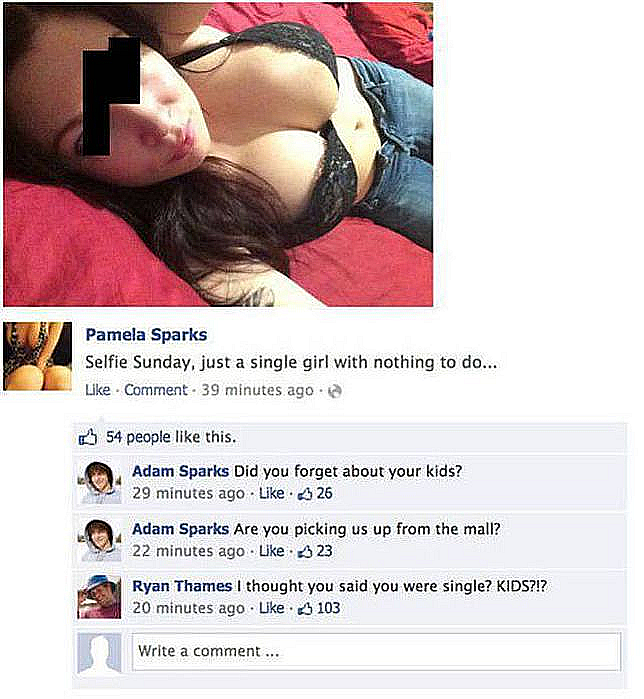This screenshot has height=699, width=644.
Task: Click the thumbs-up count 103 icon
Action: click(x=305, y=609)
